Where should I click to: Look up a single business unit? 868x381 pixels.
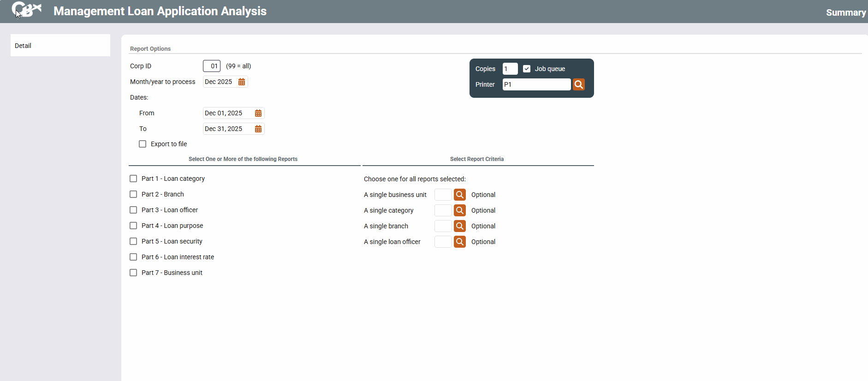459,195
